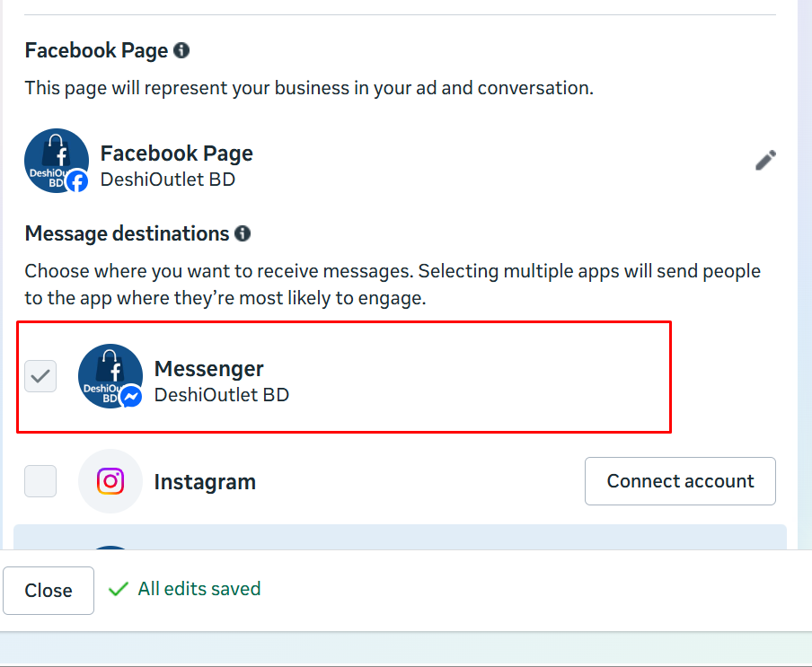Click the green checkmark next to All edits saved
The image size is (812, 667).
[118, 589]
